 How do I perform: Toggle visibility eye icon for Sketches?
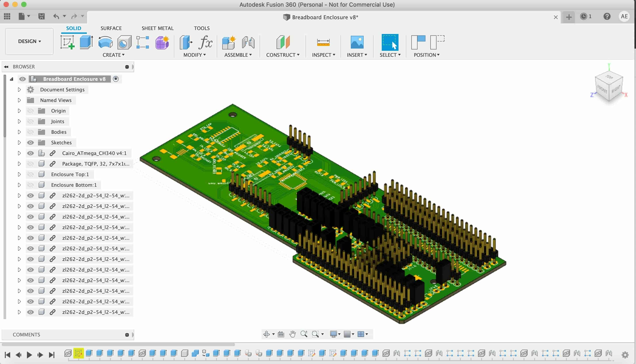click(x=30, y=142)
